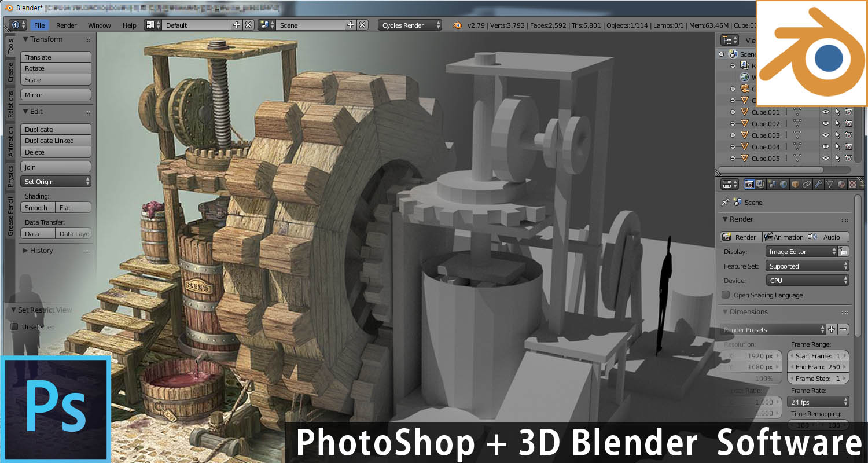Toggle selectability cursor for Cube.004
868x463 pixels.
click(x=837, y=147)
